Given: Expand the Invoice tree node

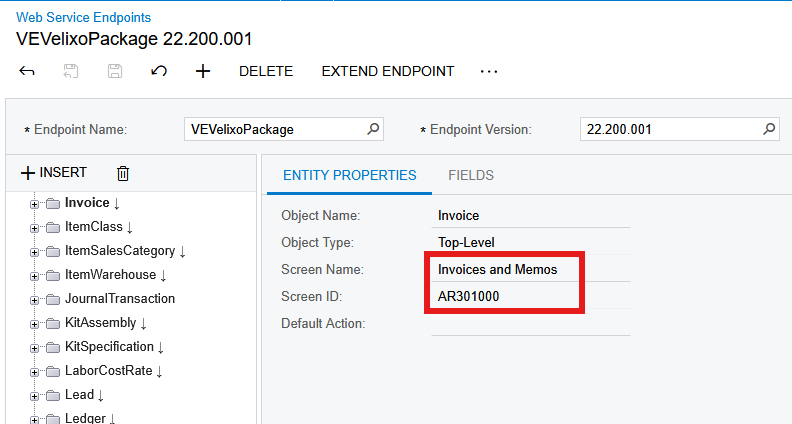Looking at the screenshot, I should (34, 204).
